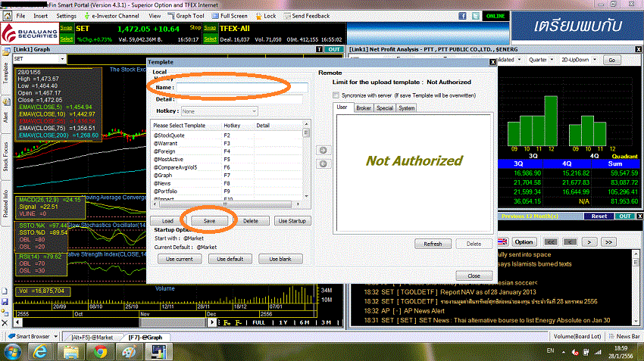
Task: Open the Twitter icon link
Action: [476, 16]
